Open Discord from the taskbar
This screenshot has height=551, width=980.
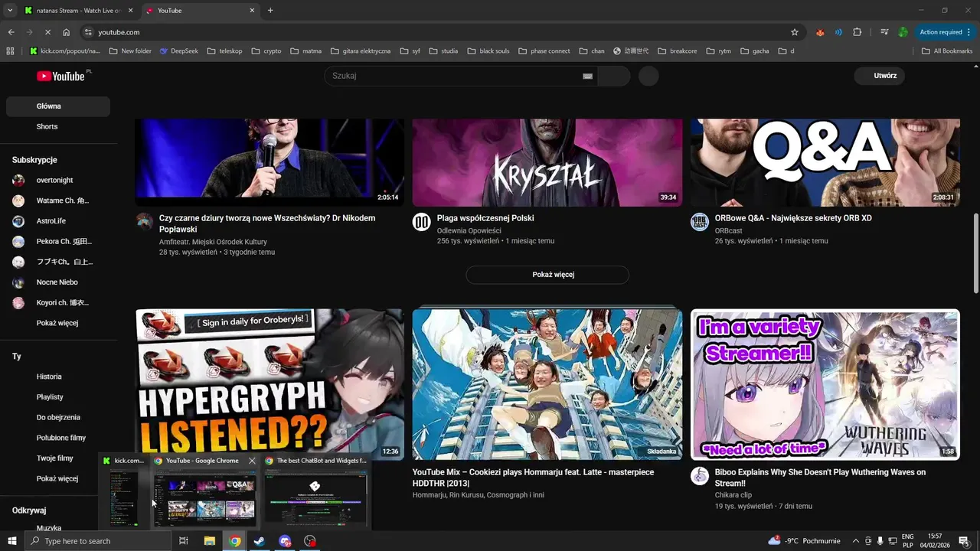[x=285, y=541]
